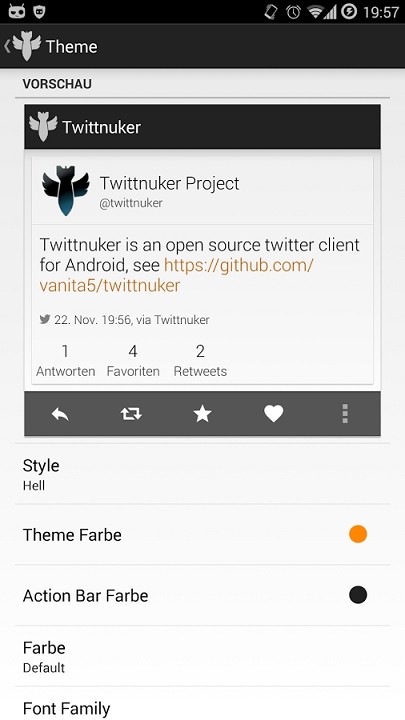Viewport: 405px width, 720px height.
Task: Tap the Action Bar Farbe row label
Action: pyautogui.click(x=85, y=596)
